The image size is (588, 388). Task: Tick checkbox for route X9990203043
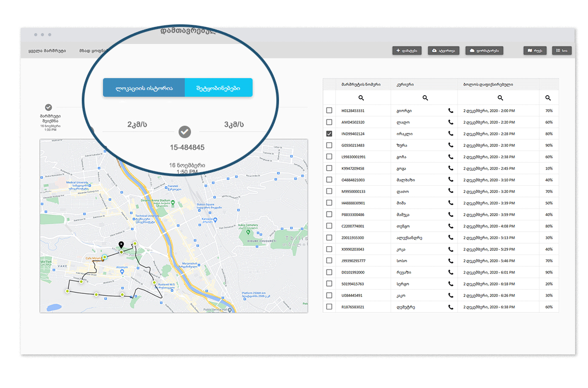[x=329, y=249]
